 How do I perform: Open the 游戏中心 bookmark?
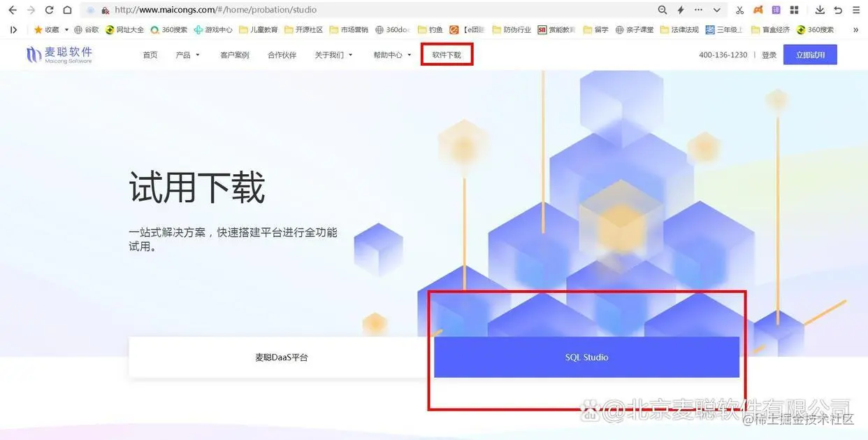tap(213, 29)
